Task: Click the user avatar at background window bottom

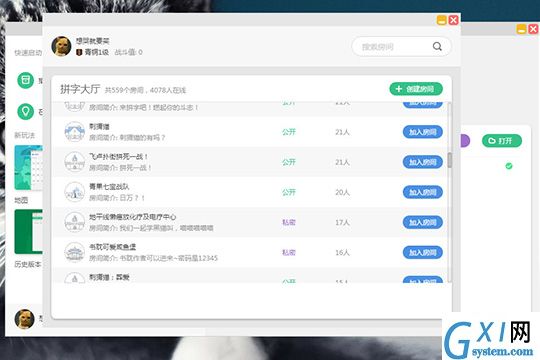Action: click(x=24, y=319)
